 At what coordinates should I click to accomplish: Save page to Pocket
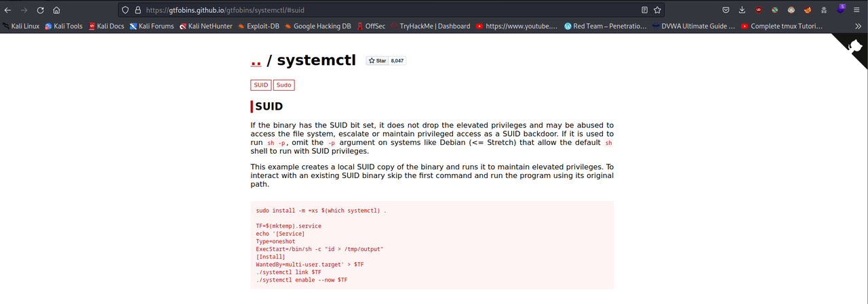pos(726,10)
